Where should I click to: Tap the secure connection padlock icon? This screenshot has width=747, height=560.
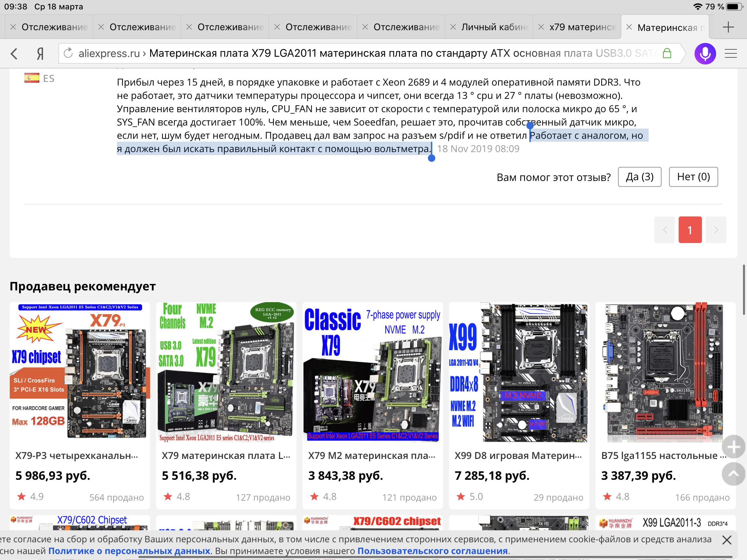coord(667,53)
